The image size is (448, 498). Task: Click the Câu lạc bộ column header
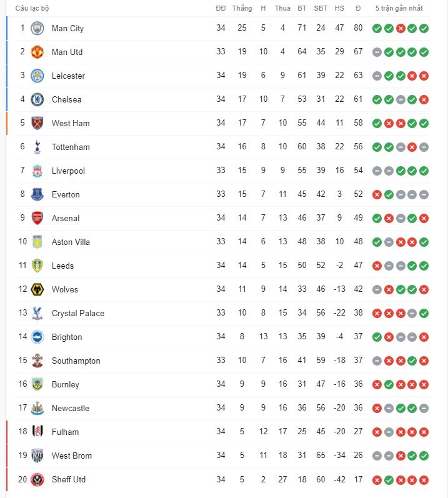click(x=32, y=8)
